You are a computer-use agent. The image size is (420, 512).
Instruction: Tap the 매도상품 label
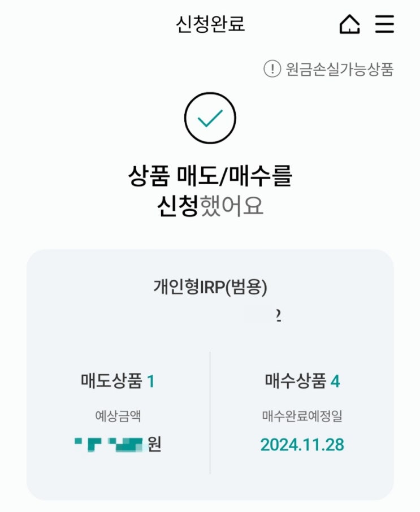(x=111, y=382)
